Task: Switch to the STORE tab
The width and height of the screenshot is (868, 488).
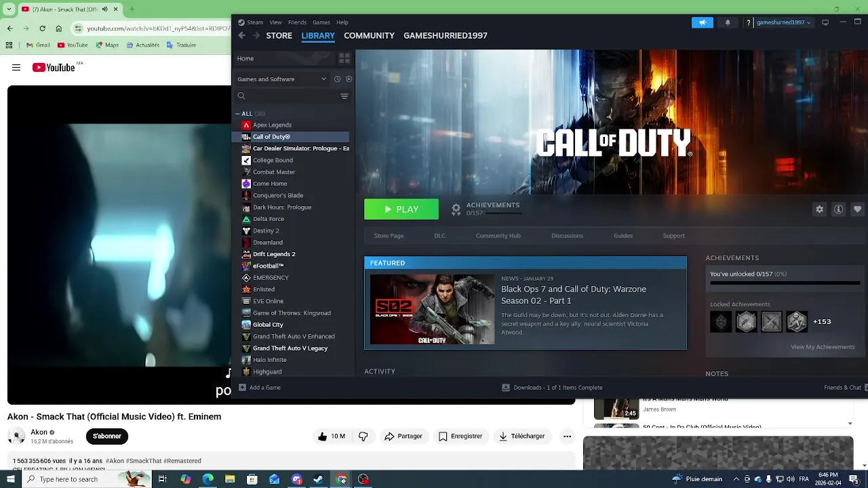Action: pyautogui.click(x=279, y=35)
